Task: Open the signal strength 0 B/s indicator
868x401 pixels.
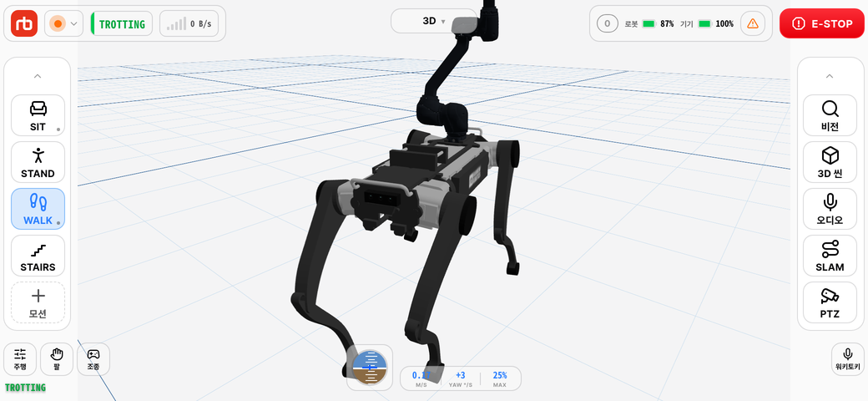Action: tap(189, 24)
